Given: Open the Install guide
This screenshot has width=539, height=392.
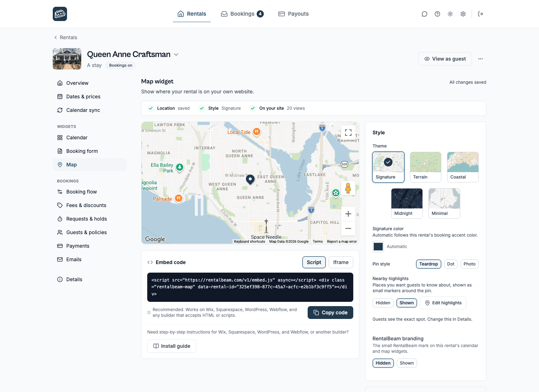Looking at the screenshot, I should coord(172,346).
